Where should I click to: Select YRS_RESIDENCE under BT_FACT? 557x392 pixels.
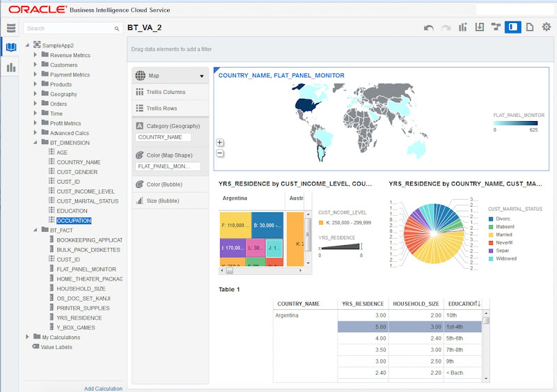79,317
